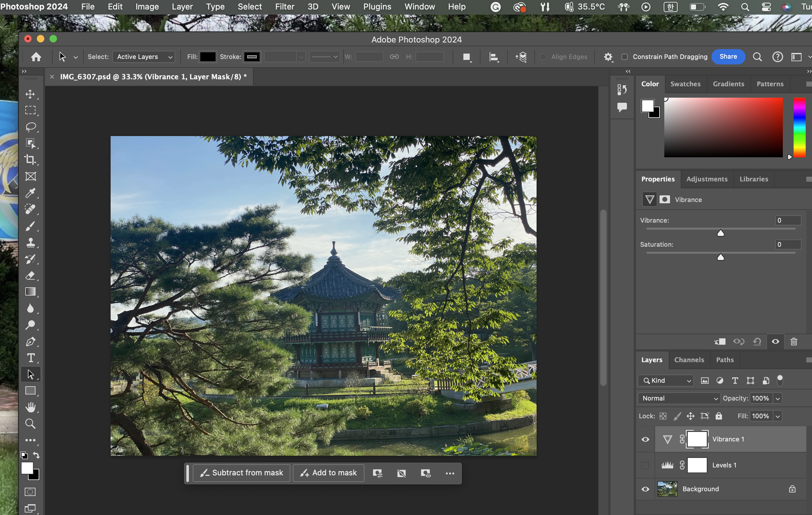Switch to the Adjustments tab
The width and height of the screenshot is (812, 515).
(x=707, y=179)
